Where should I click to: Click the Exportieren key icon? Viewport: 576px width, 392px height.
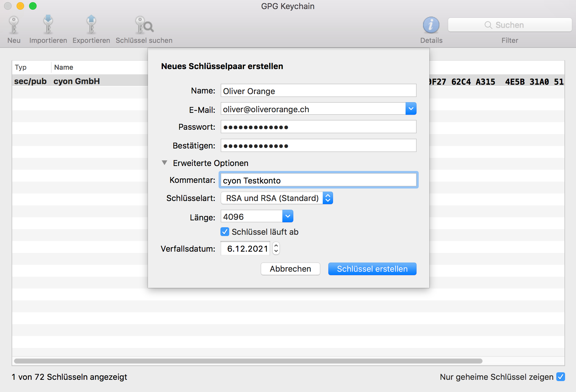tap(91, 25)
